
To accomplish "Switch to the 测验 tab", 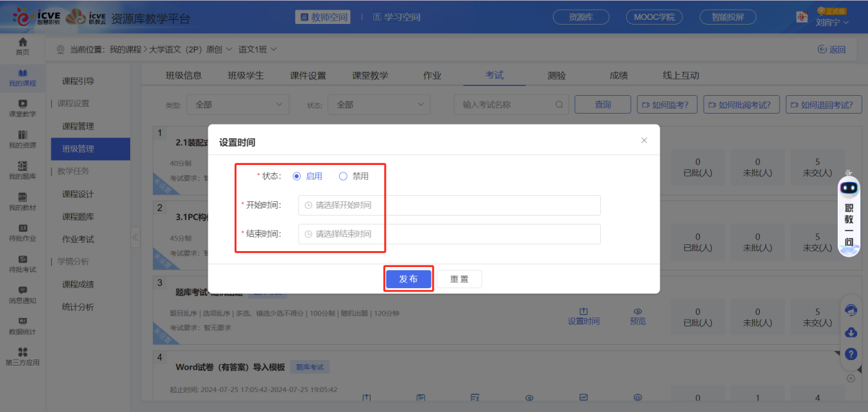I will click(x=556, y=75).
